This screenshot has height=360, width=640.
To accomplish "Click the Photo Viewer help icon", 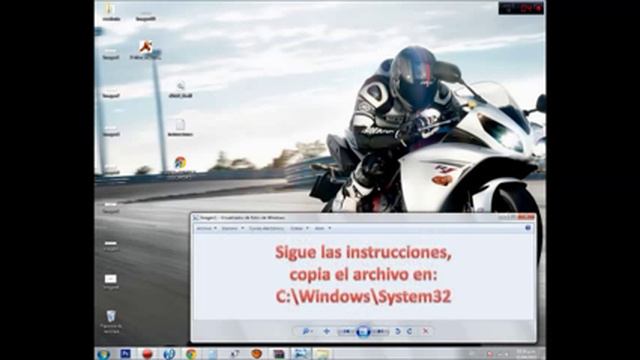I will (528, 228).
